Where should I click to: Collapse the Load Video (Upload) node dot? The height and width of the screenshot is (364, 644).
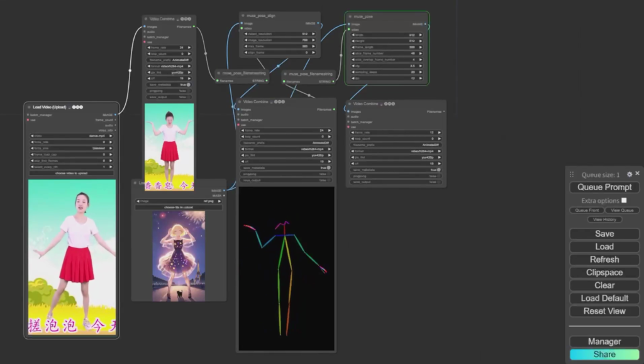29,107
